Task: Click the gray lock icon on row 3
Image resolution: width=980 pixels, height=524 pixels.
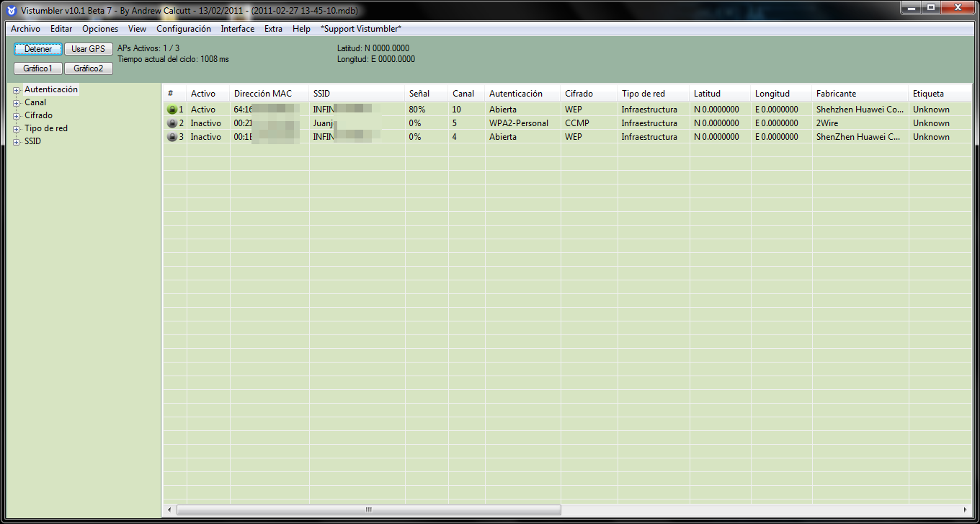Action: [x=171, y=137]
